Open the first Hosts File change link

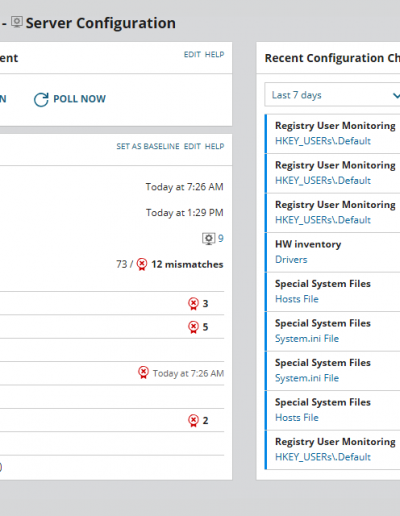[x=297, y=299]
